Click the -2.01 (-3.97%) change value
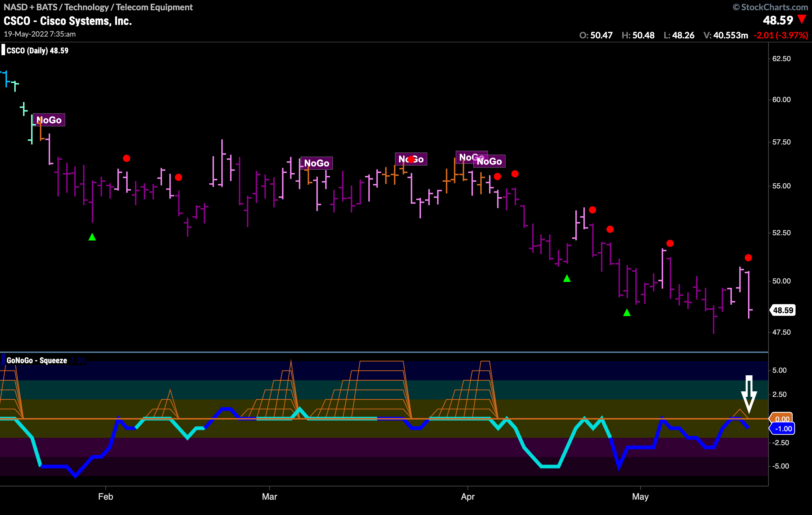Screen dimensions: 812x515 click(x=781, y=35)
